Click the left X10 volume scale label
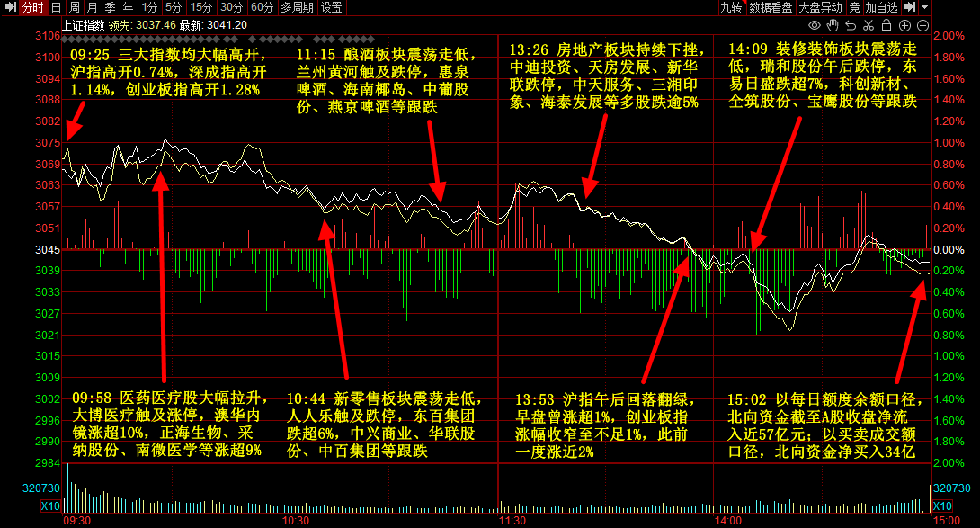The image size is (980, 528). (x=50, y=506)
